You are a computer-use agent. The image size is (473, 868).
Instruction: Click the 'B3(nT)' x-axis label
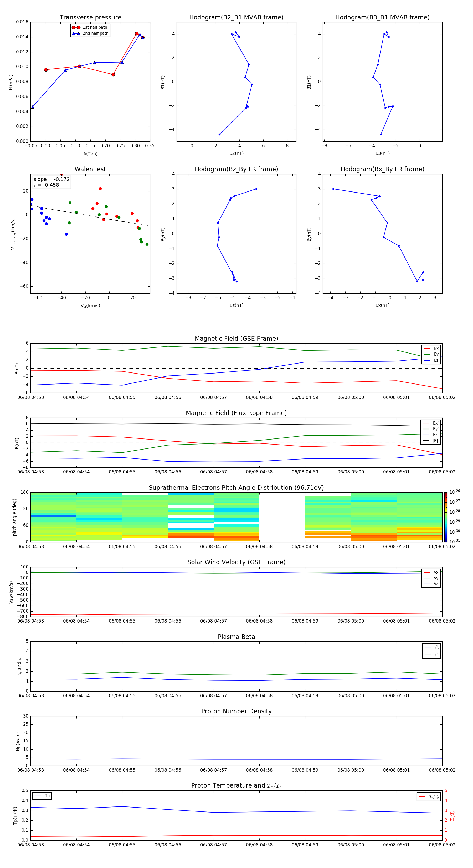point(382,153)
